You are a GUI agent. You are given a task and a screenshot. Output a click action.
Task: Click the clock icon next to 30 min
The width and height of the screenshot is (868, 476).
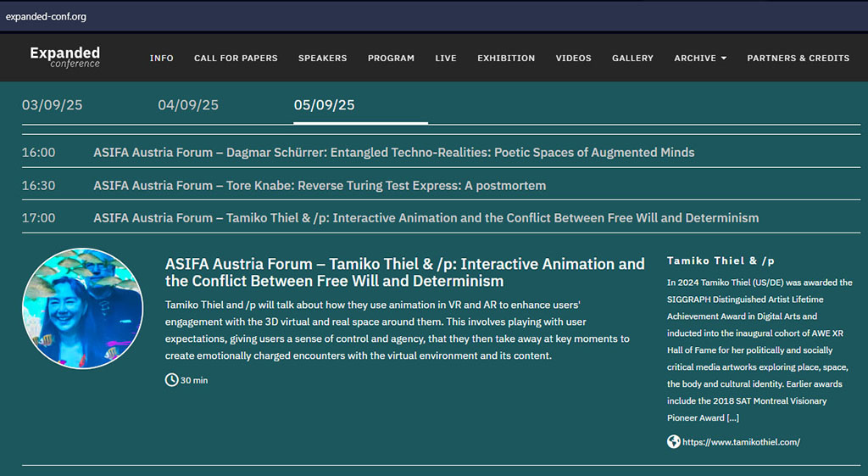point(171,379)
